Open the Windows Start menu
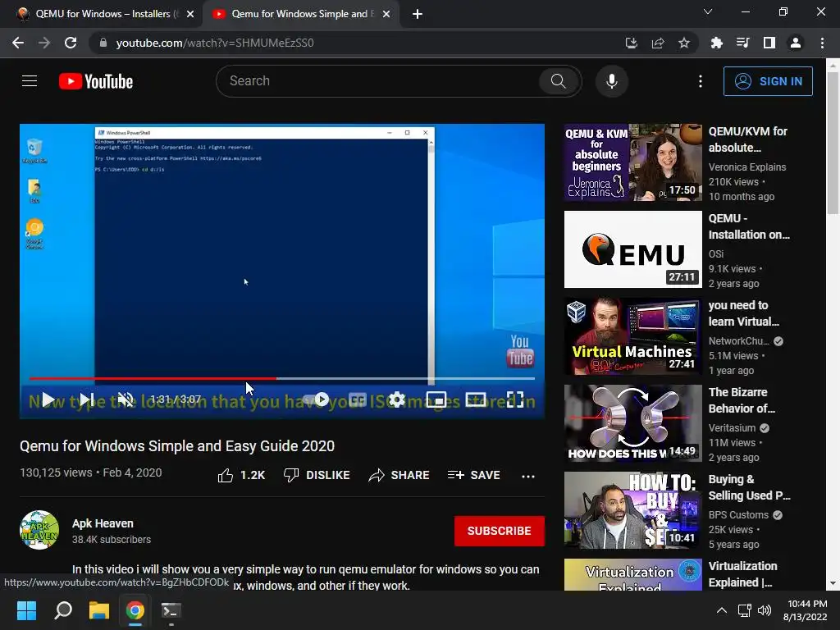Image resolution: width=840 pixels, height=630 pixels. pos(26,610)
